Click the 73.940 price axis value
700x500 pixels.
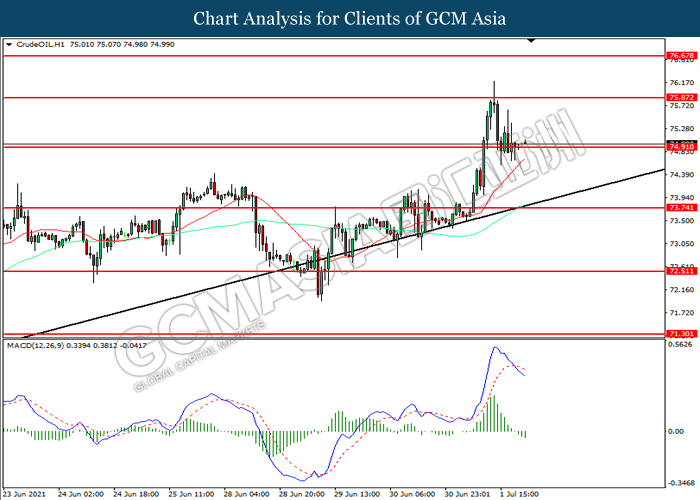[682, 198]
